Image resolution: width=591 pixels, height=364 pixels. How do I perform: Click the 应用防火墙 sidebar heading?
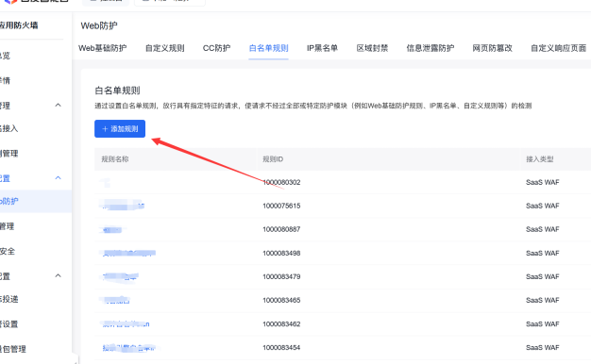(x=19, y=25)
